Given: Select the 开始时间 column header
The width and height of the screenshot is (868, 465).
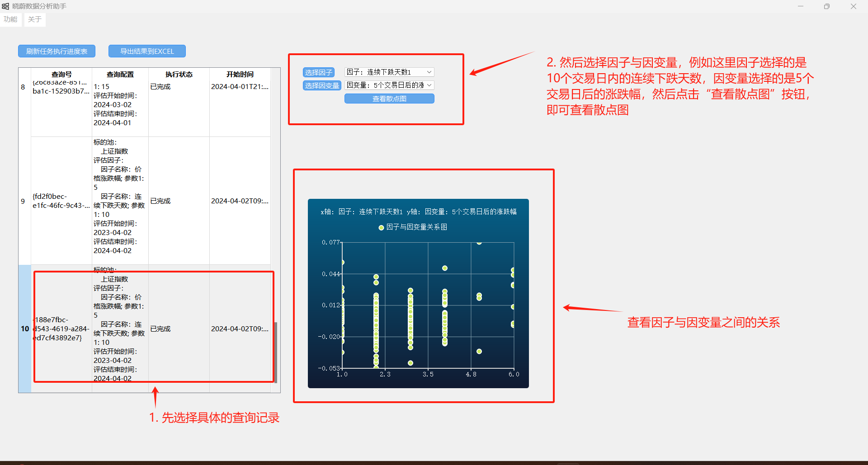Looking at the screenshot, I should [240, 74].
